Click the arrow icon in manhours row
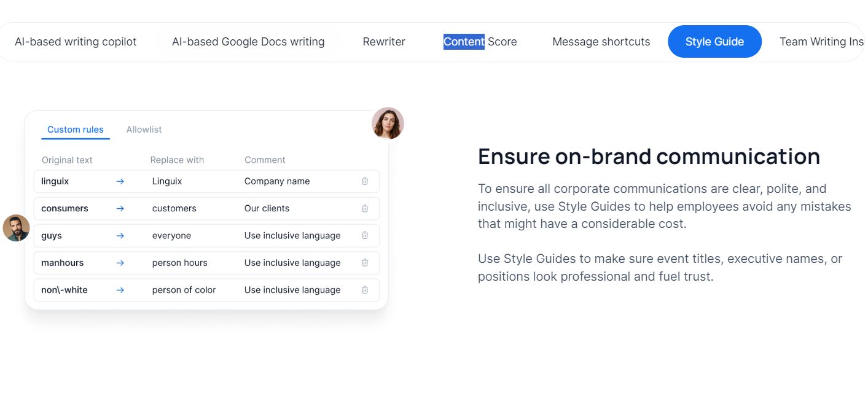Screen dimensions: 868x398 pos(120,262)
